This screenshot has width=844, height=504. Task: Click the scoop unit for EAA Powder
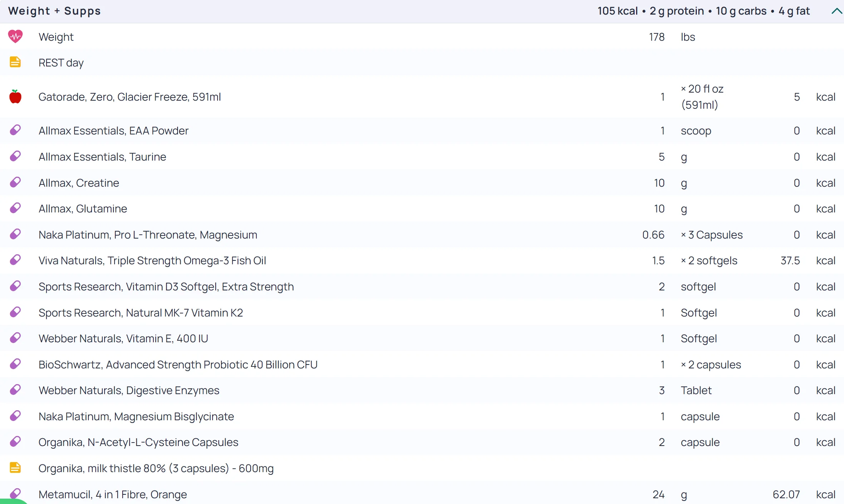tap(696, 131)
